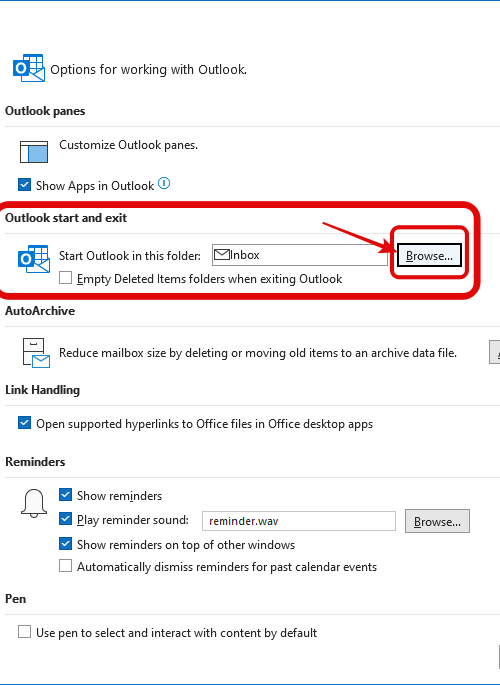This screenshot has height=685, width=500.
Task: Click the Start Outlook in this folder Inbox field
Action: [x=300, y=255]
